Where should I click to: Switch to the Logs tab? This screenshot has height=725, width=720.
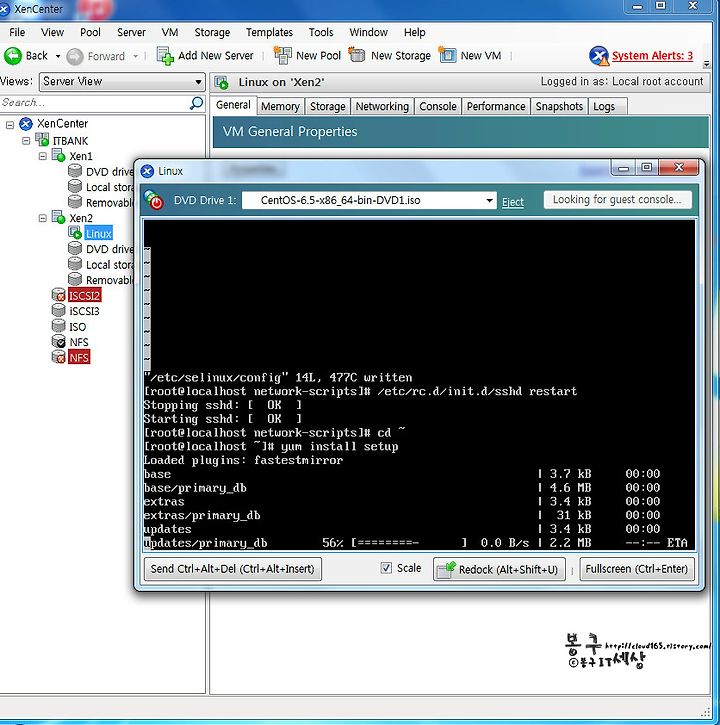tap(608, 106)
